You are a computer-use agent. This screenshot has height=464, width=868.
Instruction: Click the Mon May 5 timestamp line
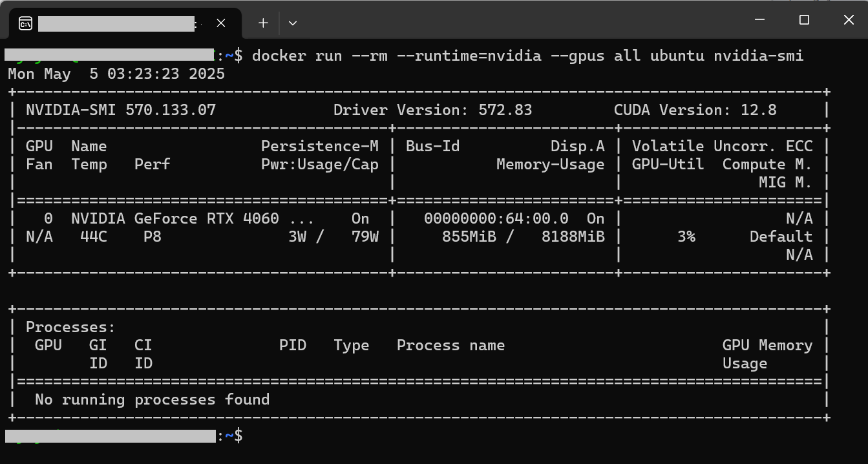116,74
